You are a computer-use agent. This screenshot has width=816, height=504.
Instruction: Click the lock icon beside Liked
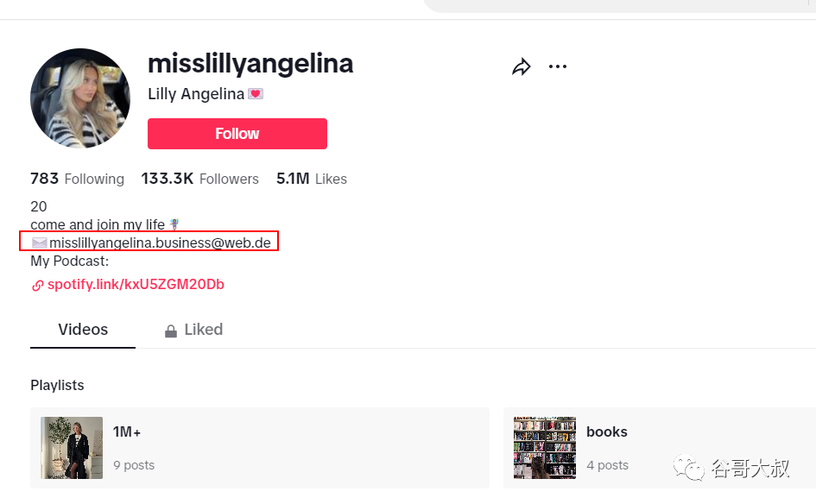tap(171, 331)
